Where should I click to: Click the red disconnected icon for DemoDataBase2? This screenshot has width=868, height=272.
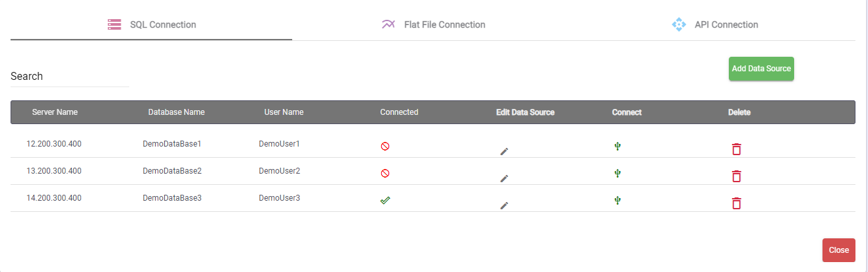(x=385, y=173)
